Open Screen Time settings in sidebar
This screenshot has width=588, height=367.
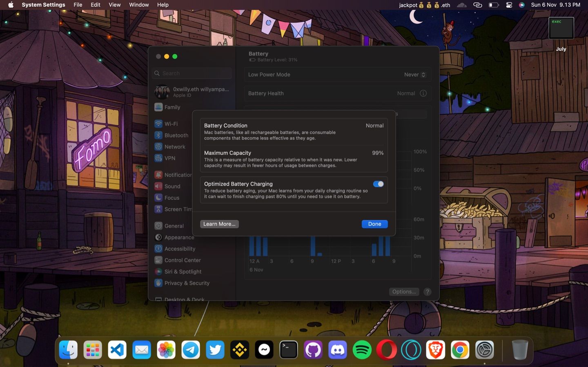173,209
